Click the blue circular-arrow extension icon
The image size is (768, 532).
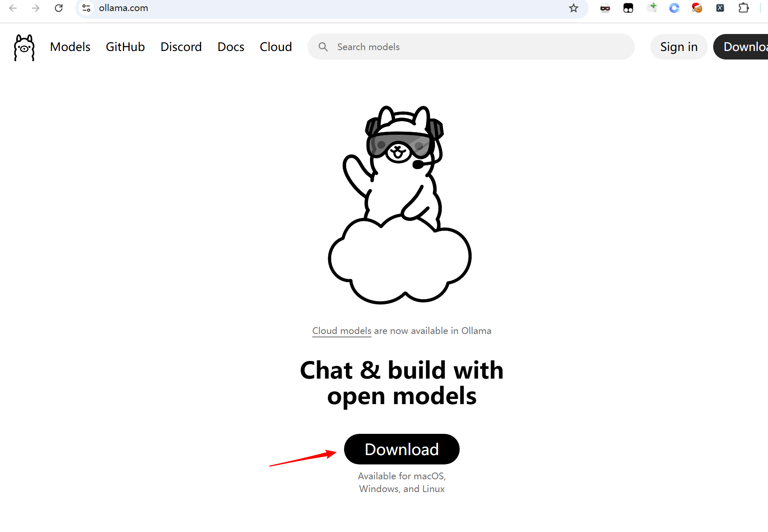point(674,8)
